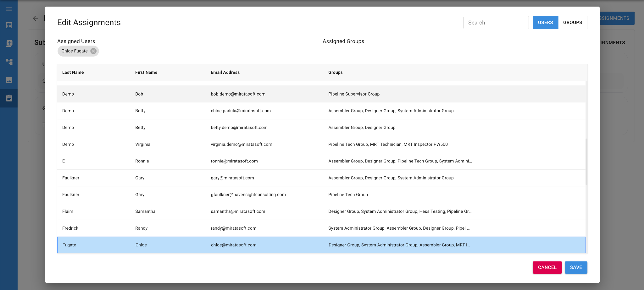
Task: Switch to the Groups toggle
Action: tap(573, 23)
